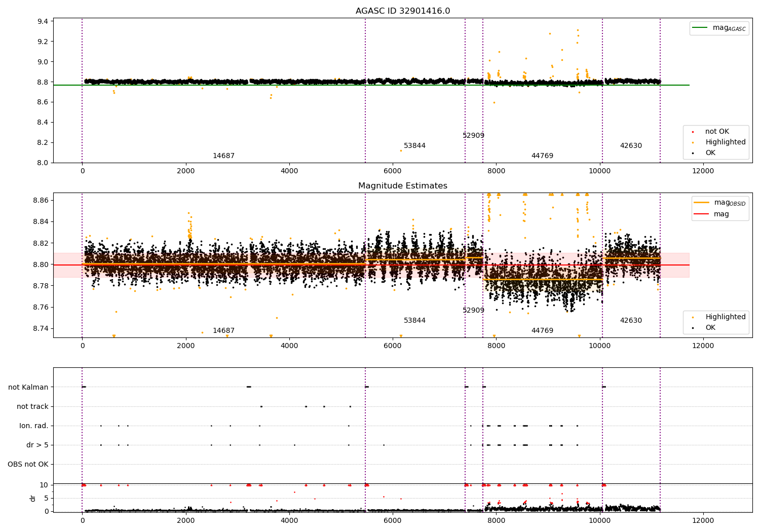Click obsid label 42630 in Magnitude Estimates plot

tap(631, 321)
